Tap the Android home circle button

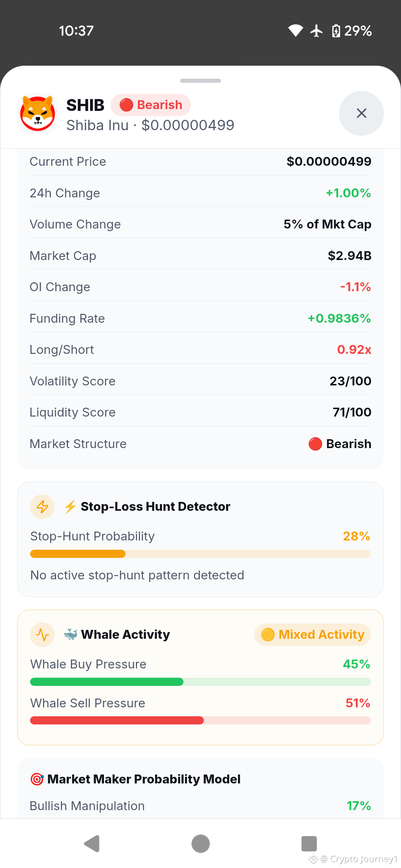point(200,844)
